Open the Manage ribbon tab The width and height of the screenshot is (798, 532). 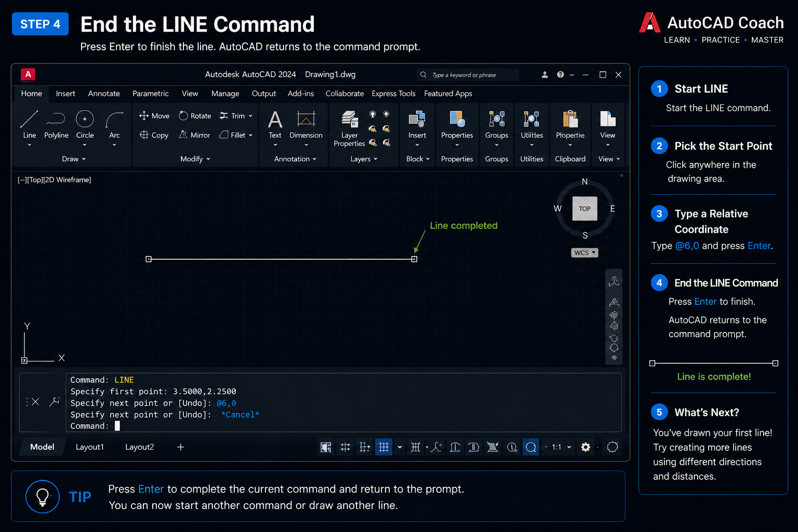225,94
